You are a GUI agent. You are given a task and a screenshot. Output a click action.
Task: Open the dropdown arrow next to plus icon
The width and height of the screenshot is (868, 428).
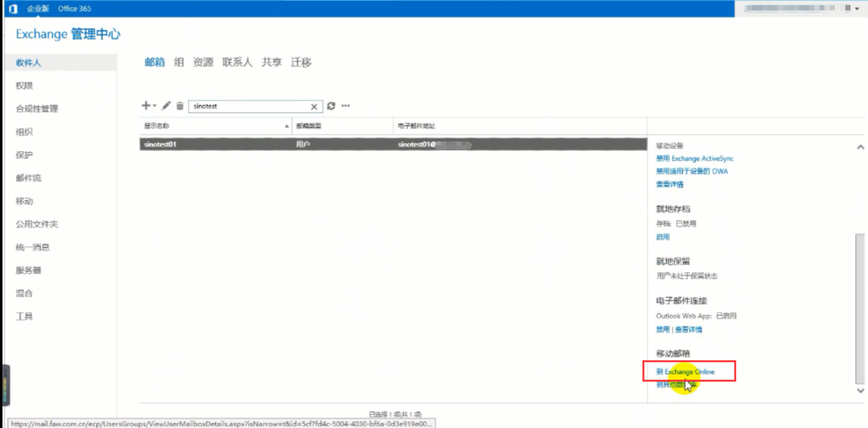pyautogui.click(x=155, y=106)
